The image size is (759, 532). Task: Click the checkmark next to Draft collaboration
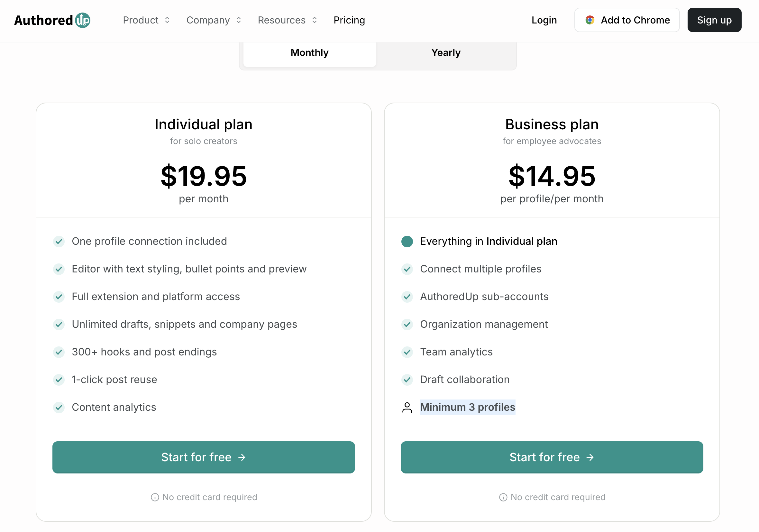point(407,380)
